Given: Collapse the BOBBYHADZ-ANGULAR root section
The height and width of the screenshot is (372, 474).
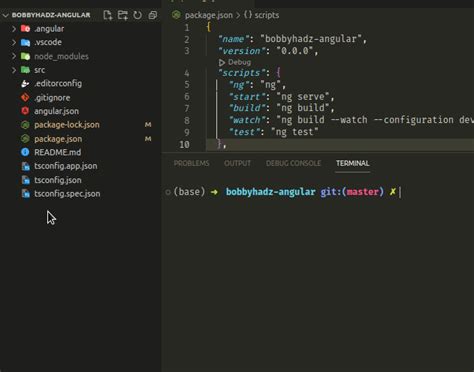Looking at the screenshot, I should coord(6,15).
